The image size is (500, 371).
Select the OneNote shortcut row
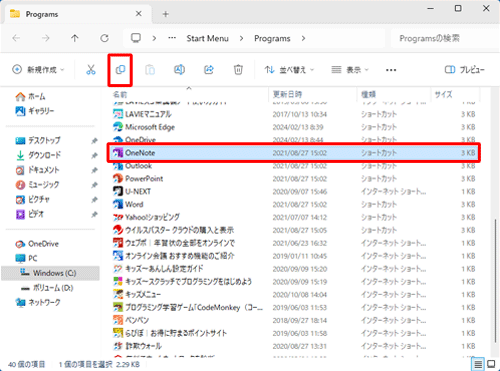point(294,153)
